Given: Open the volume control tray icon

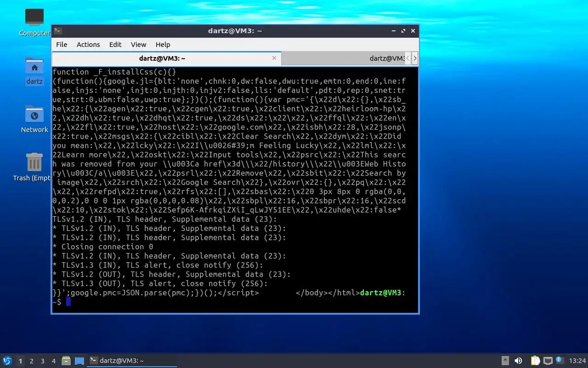Looking at the screenshot, I should (x=518, y=361).
